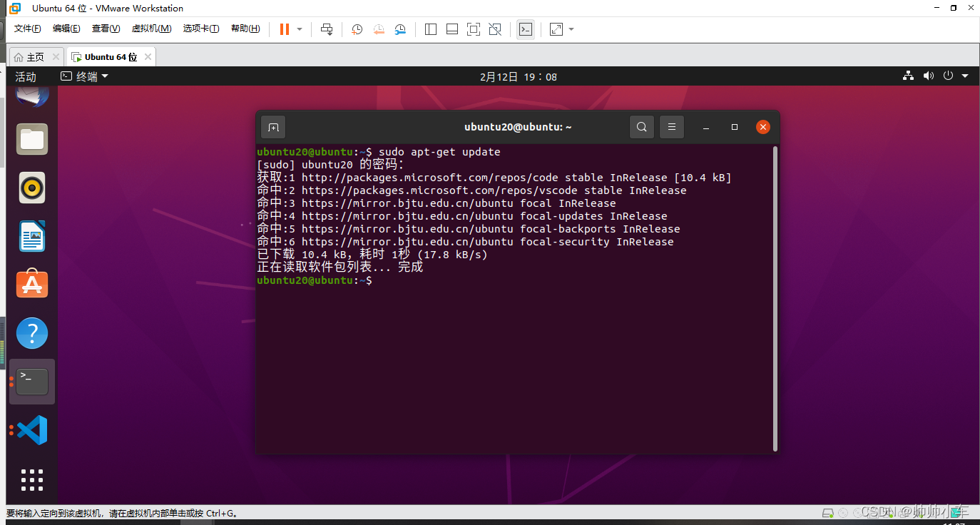980x525 pixels.
Task: Launch Rhythmbox from the dock
Action: pyautogui.click(x=32, y=188)
